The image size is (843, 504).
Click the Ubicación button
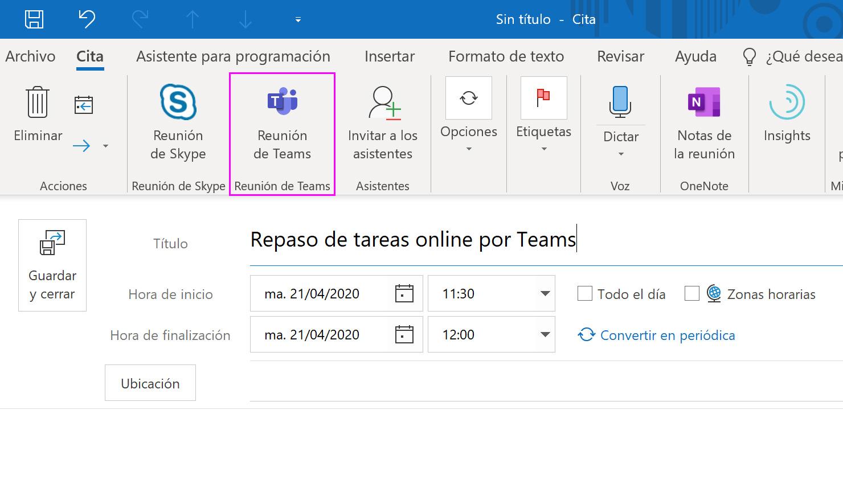pos(150,383)
